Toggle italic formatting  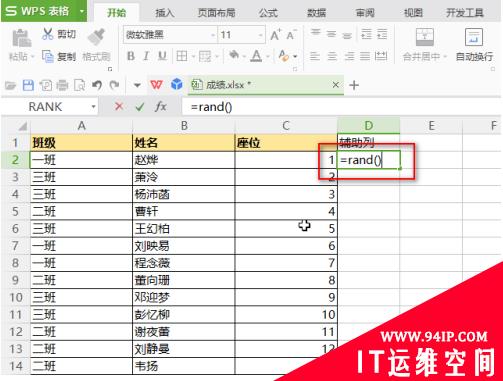click(x=146, y=56)
